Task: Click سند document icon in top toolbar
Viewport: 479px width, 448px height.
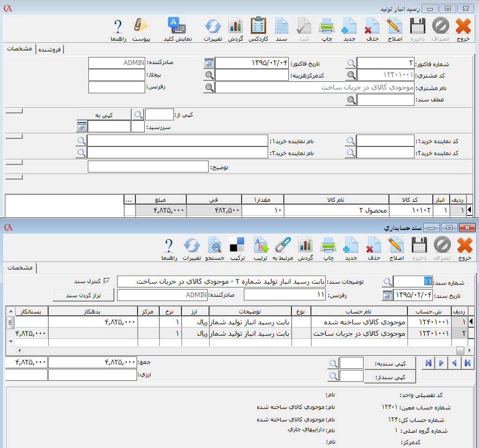Action: 281,29
